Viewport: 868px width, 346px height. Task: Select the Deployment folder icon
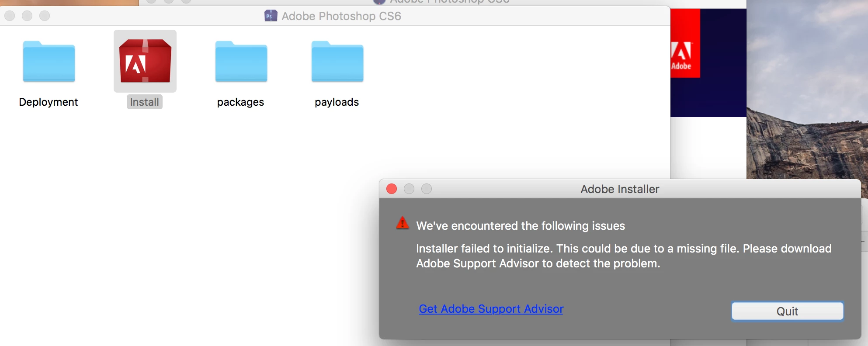49,62
